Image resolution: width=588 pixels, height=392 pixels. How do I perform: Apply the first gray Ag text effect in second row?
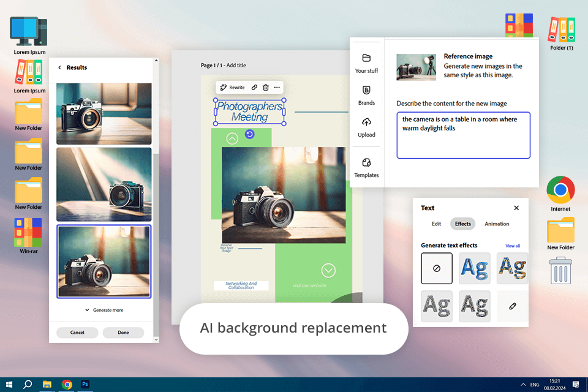437,306
